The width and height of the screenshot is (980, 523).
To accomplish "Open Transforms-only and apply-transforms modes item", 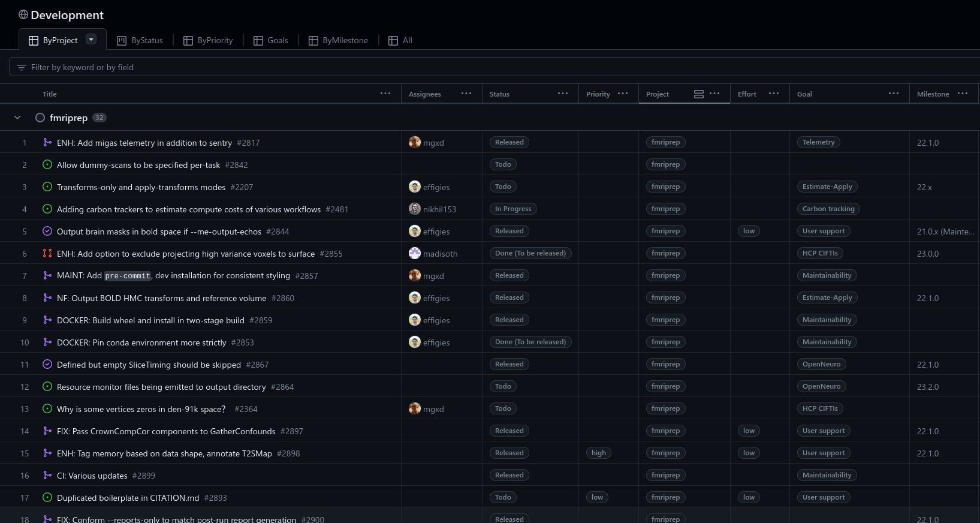I will (x=141, y=187).
